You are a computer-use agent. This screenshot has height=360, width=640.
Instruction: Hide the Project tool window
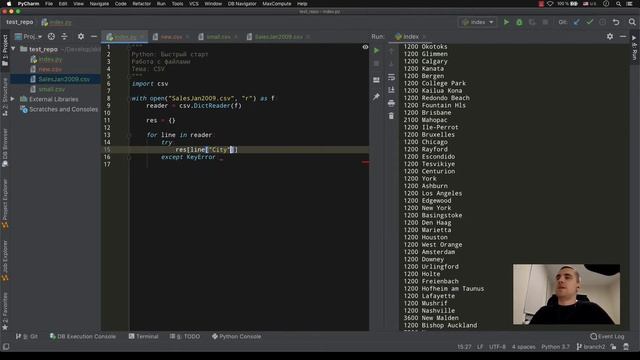(x=93, y=36)
